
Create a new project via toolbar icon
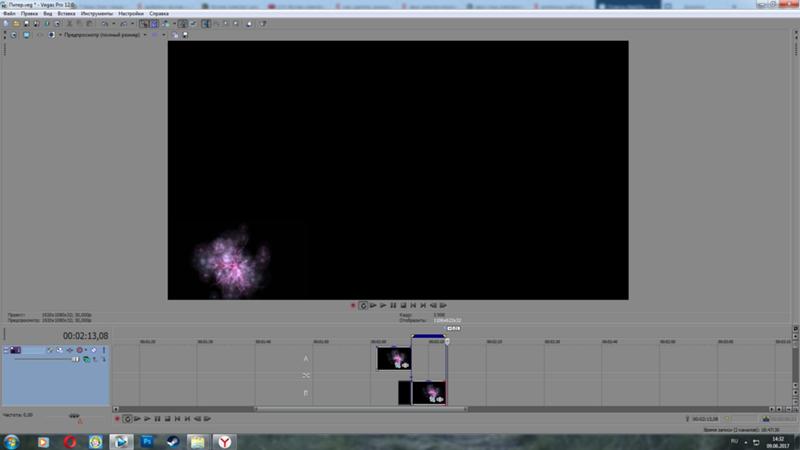5,23
